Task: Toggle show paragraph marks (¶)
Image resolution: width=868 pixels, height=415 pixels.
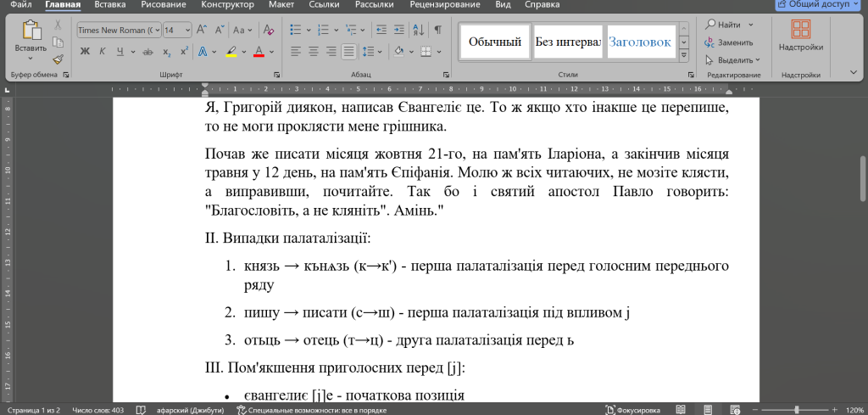Action: click(437, 30)
